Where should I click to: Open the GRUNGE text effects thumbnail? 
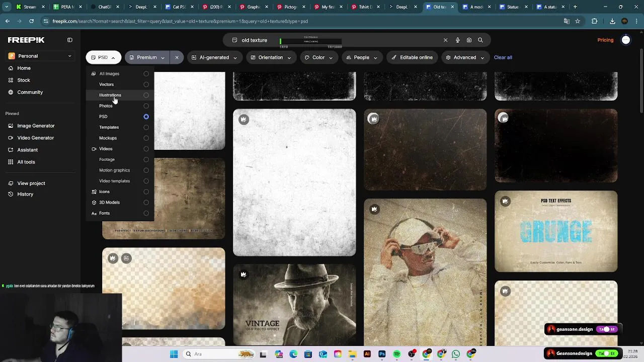click(556, 231)
